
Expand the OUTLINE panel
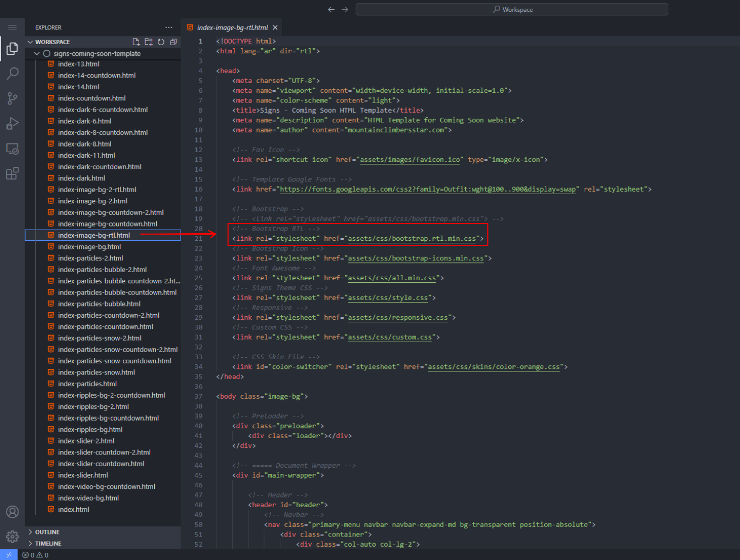(x=47, y=532)
